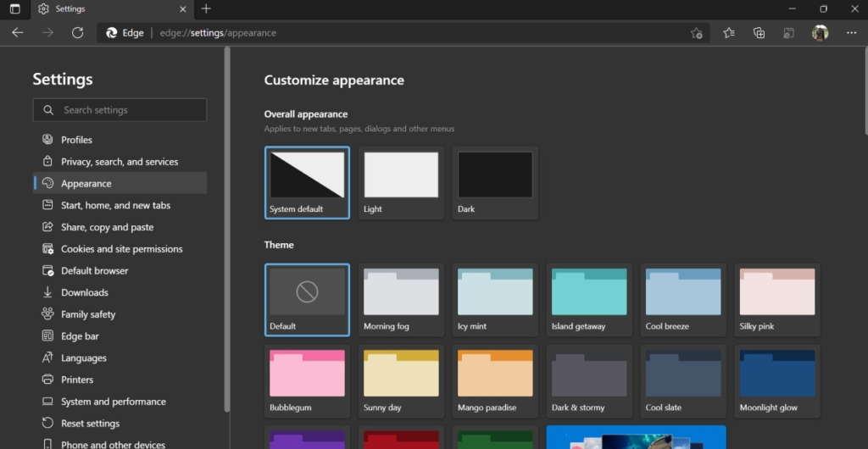Select the Default theme

[x=307, y=300]
